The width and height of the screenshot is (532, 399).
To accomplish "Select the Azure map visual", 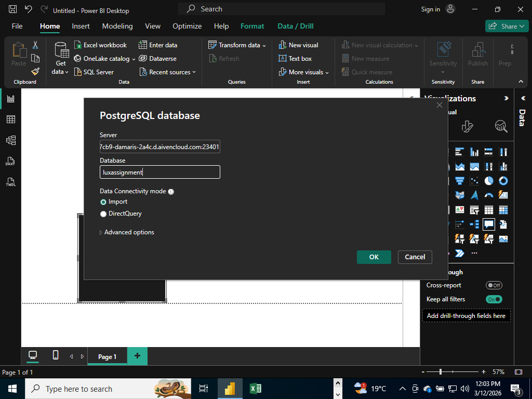I will click(474, 195).
